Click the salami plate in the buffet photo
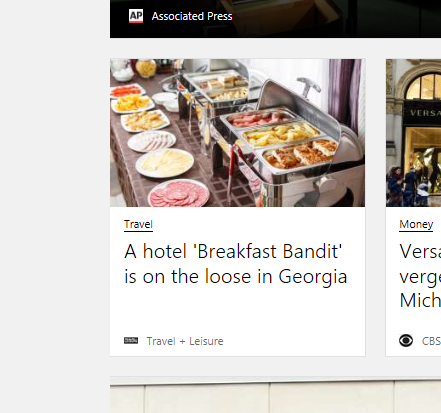The image size is (441, 413). point(179,193)
